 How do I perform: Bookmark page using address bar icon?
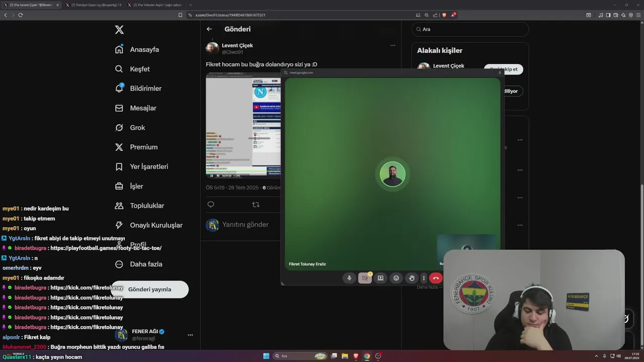180,15
